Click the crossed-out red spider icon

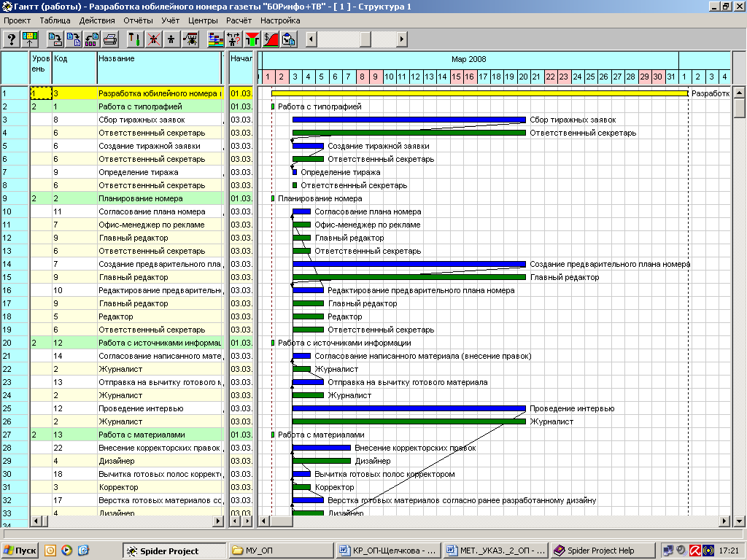pos(154,39)
